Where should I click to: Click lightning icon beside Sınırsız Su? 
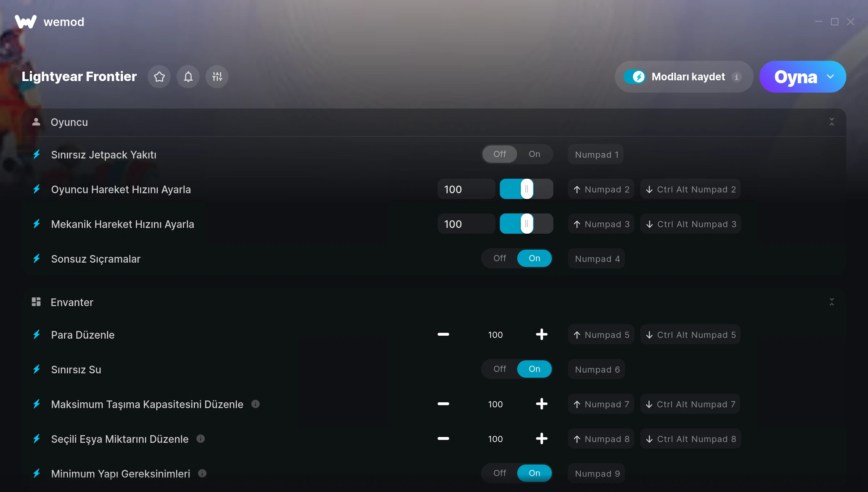[37, 369]
